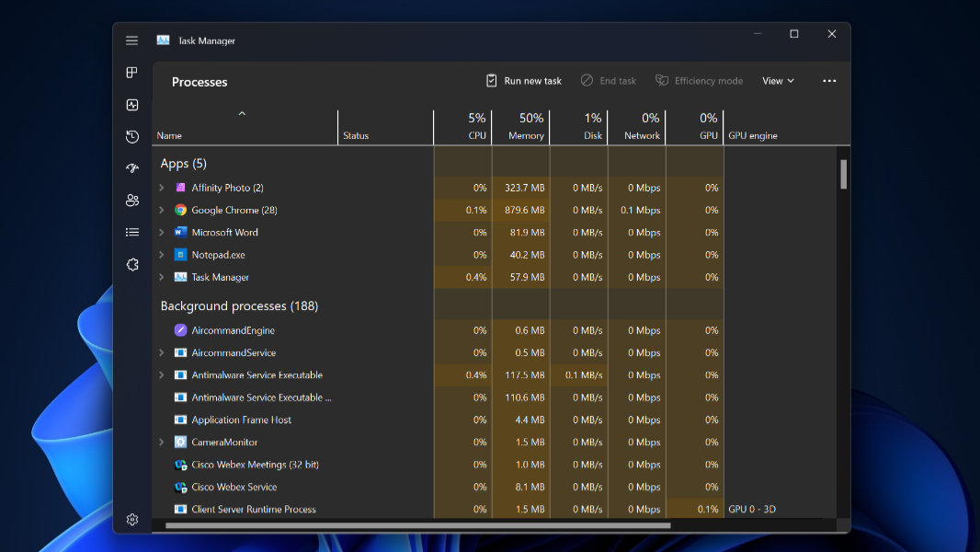980x552 pixels.
Task: Open App history from sidebar
Action: point(131,137)
